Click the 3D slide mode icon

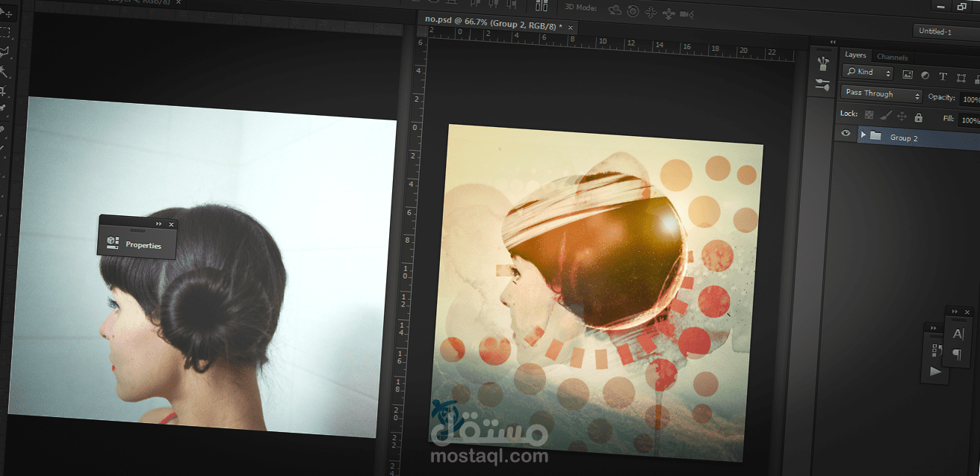tap(669, 13)
